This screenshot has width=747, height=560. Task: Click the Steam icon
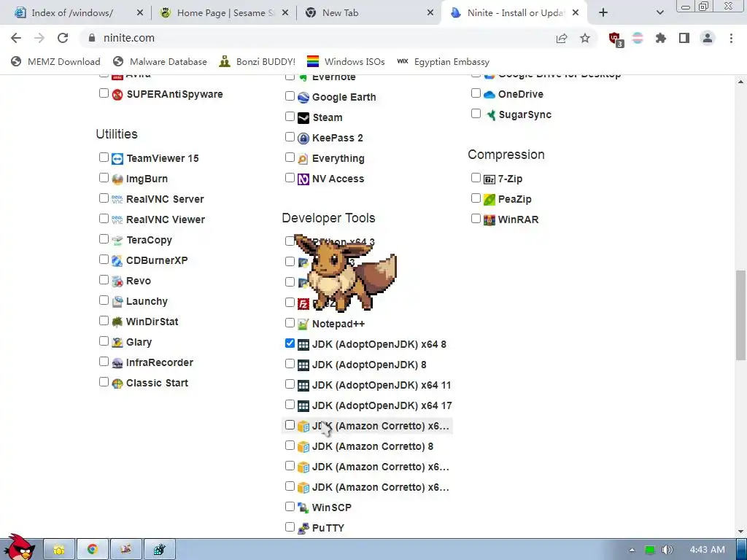pos(303,117)
